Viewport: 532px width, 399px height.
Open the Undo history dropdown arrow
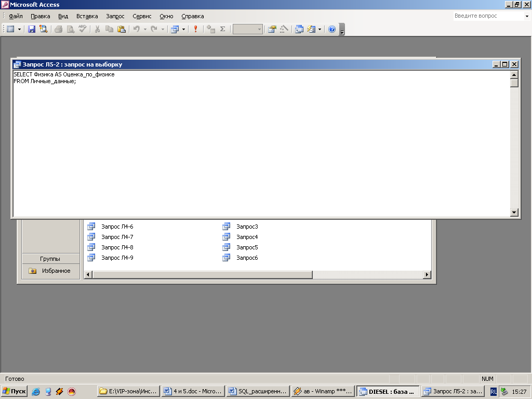coord(145,29)
